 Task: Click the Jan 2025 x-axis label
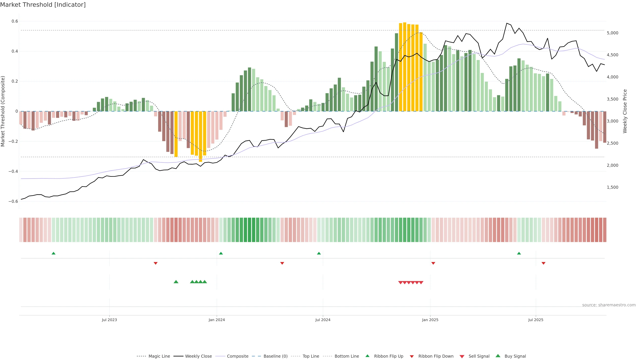point(430,320)
